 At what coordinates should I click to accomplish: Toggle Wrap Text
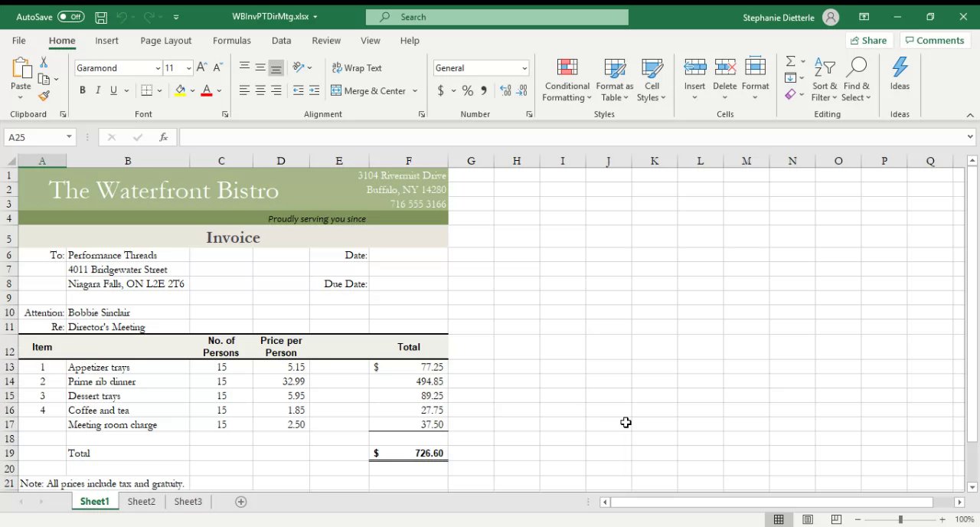pyautogui.click(x=357, y=67)
